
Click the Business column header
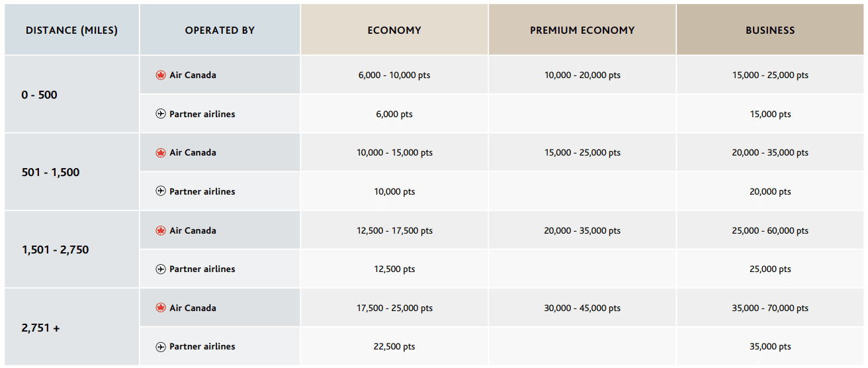point(770,30)
